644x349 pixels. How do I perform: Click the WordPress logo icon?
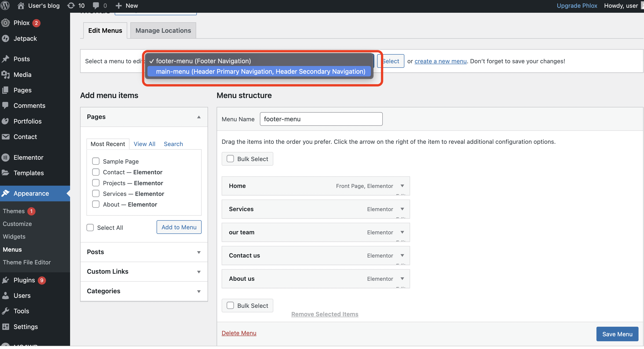pos(5,5)
